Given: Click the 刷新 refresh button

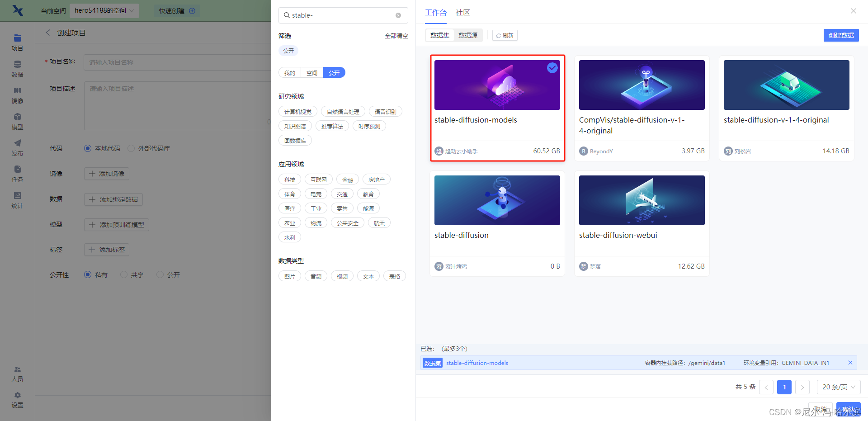Looking at the screenshot, I should point(505,35).
